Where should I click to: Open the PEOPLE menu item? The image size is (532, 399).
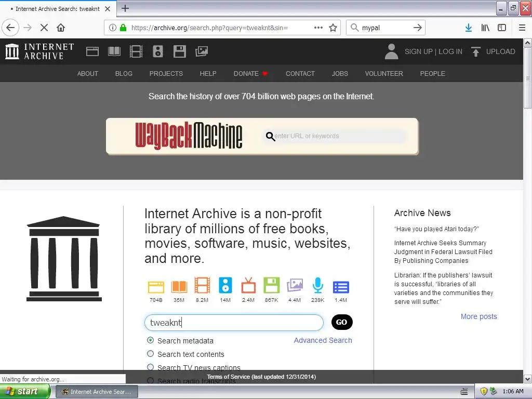coord(433,74)
